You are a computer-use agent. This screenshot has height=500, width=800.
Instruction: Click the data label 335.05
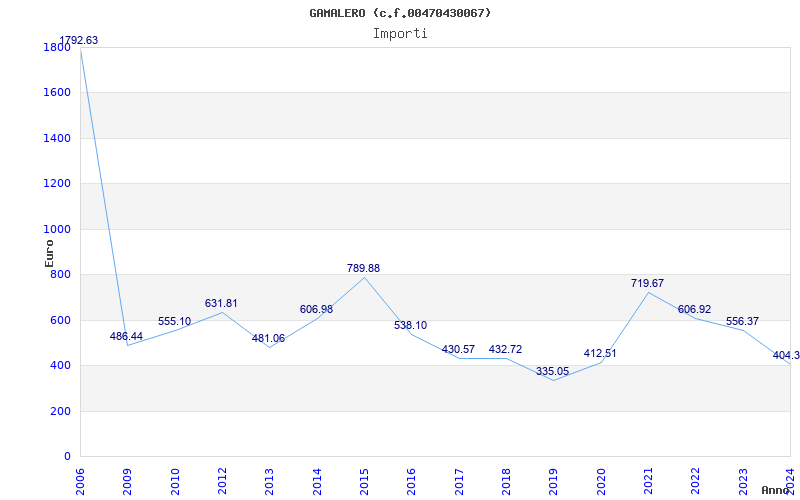tap(552, 371)
